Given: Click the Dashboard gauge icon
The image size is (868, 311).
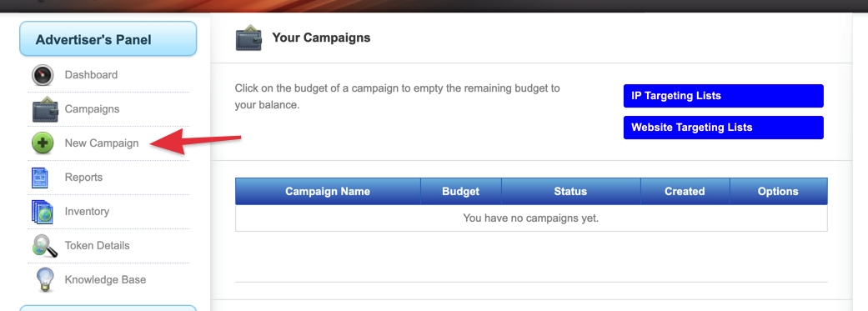Looking at the screenshot, I should click(42, 75).
